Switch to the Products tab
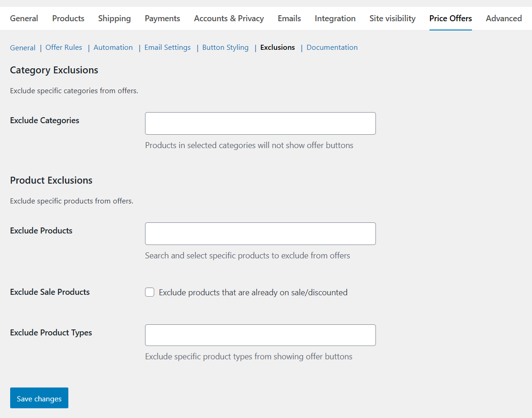The height and width of the screenshot is (418, 532). 68,18
